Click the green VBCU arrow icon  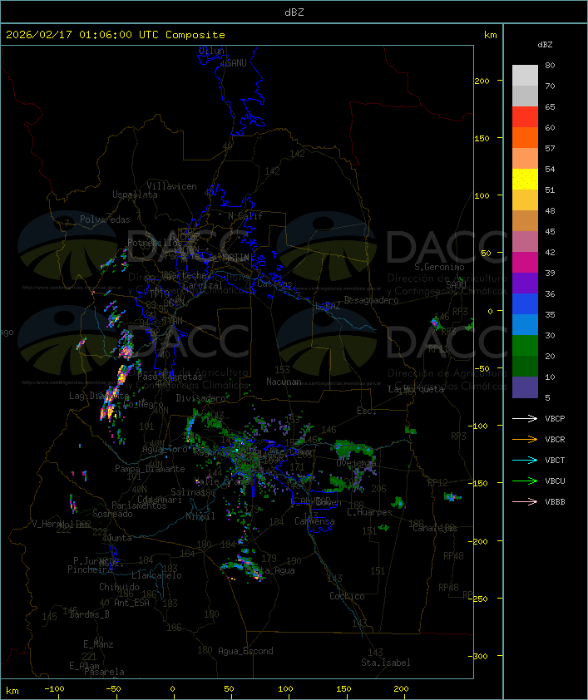point(525,481)
